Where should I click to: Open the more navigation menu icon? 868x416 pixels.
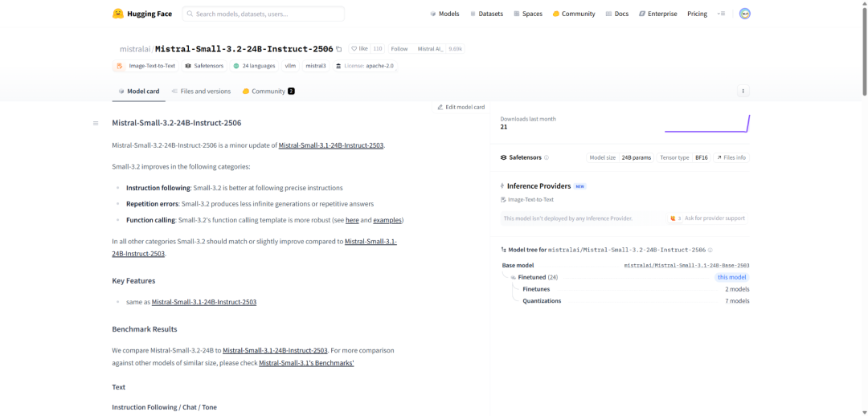(721, 14)
